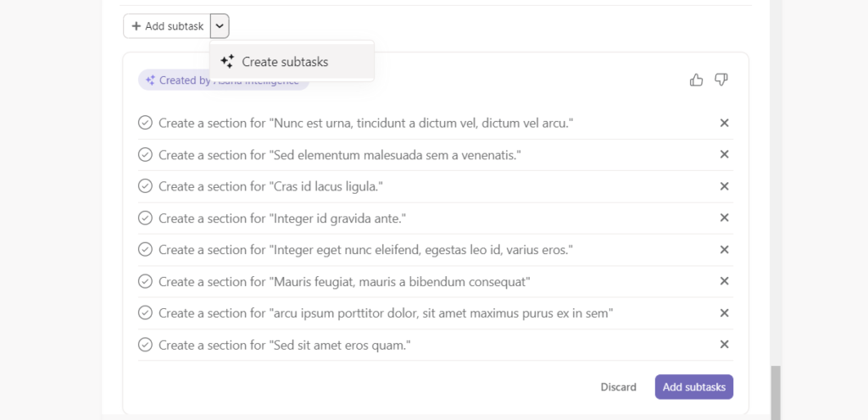This screenshot has width=868, height=420.
Task: Remove the "Integer eget nunc eleifend" suggestion
Action: click(725, 250)
